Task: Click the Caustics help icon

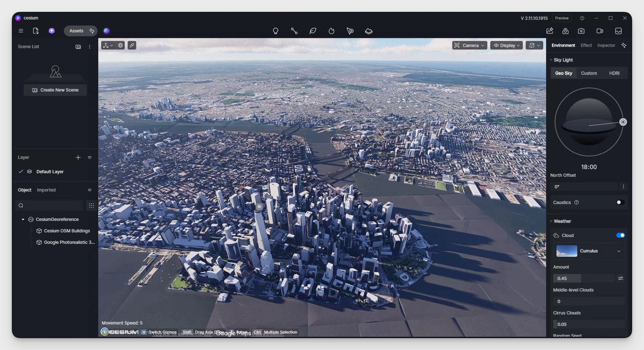Action: pos(576,203)
